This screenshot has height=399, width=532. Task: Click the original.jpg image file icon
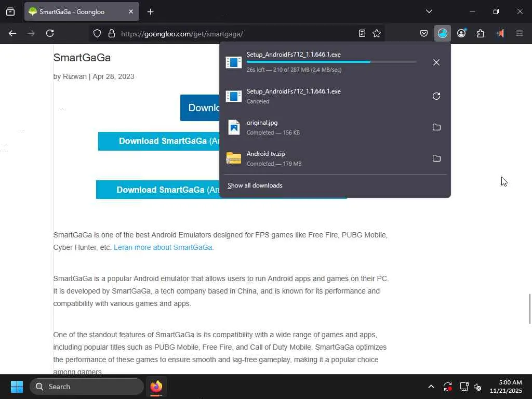pyautogui.click(x=234, y=127)
